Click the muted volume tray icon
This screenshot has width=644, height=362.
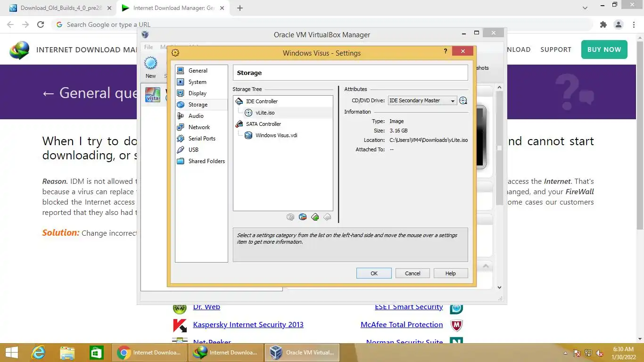click(x=600, y=353)
